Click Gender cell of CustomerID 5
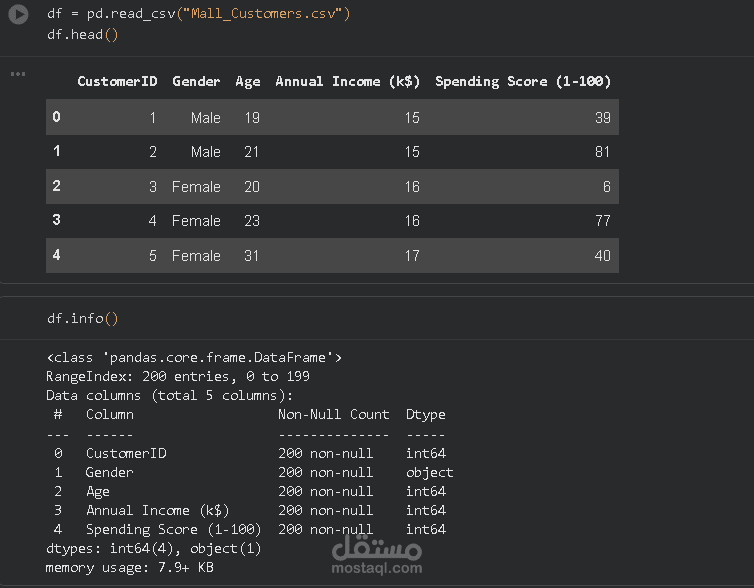Image resolution: width=754 pixels, height=588 pixels. pyautogui.click(x=196, y=256)
